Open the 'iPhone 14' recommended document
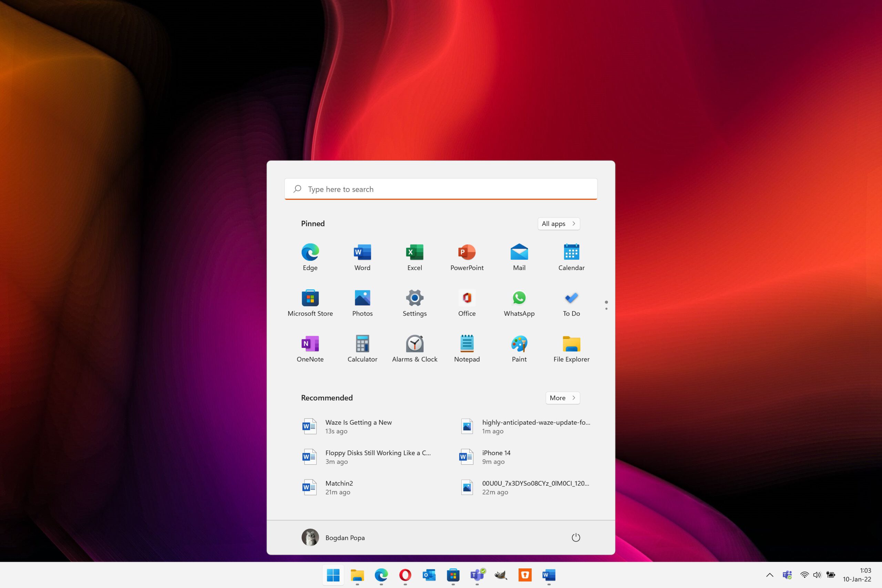This screenshot has width=882, height=588. coord(525,457)
